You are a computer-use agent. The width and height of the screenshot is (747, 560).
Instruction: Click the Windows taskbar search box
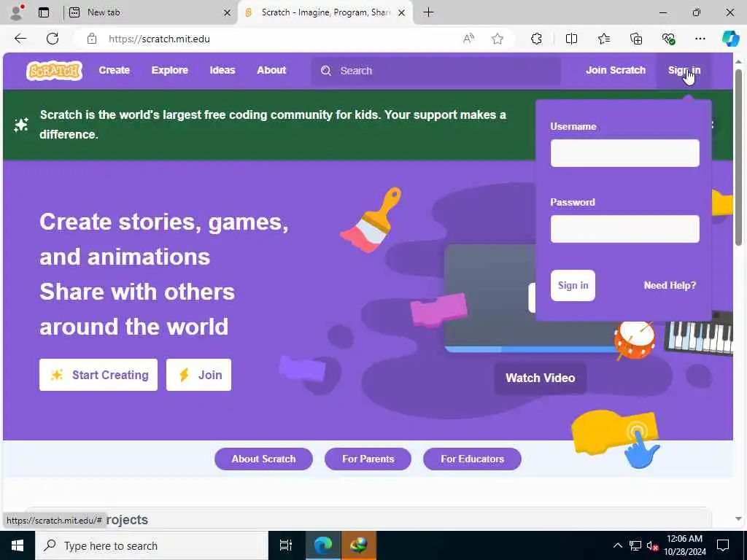click(x=152, y=545)
